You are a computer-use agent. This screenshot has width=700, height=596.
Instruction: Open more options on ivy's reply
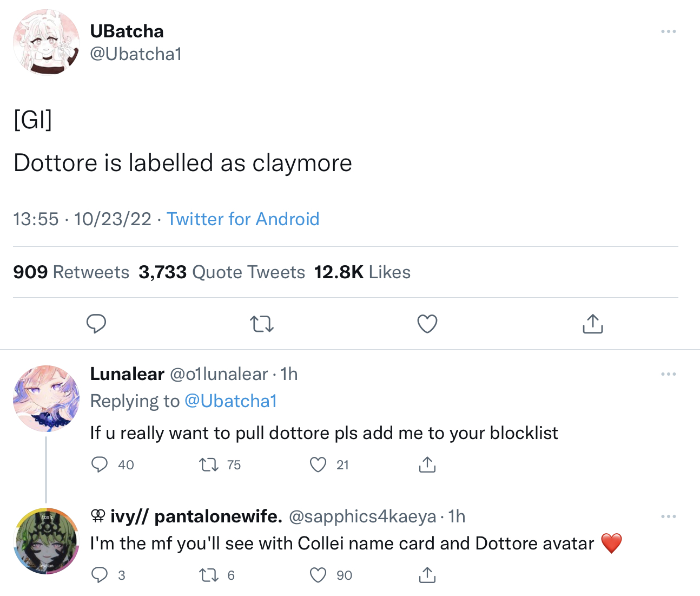(x=668, y=516)
